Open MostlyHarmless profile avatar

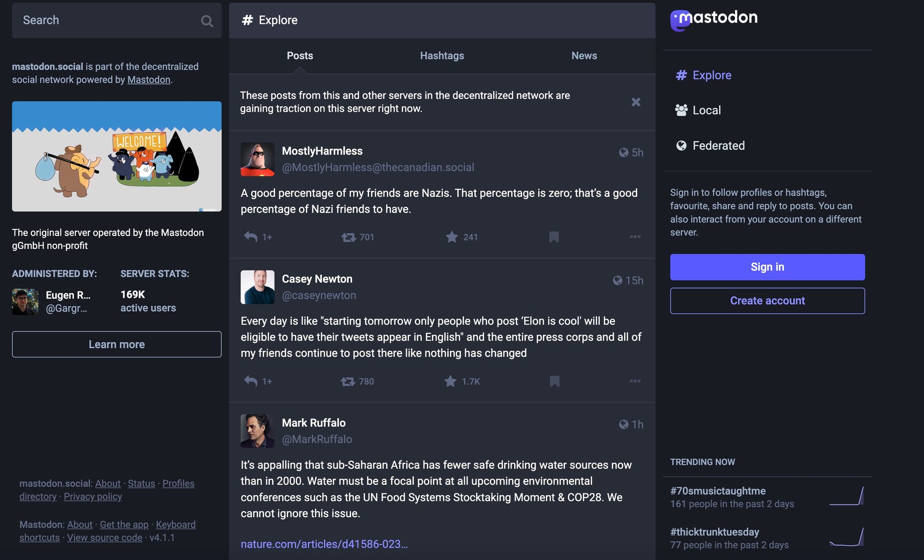(257, 159)
